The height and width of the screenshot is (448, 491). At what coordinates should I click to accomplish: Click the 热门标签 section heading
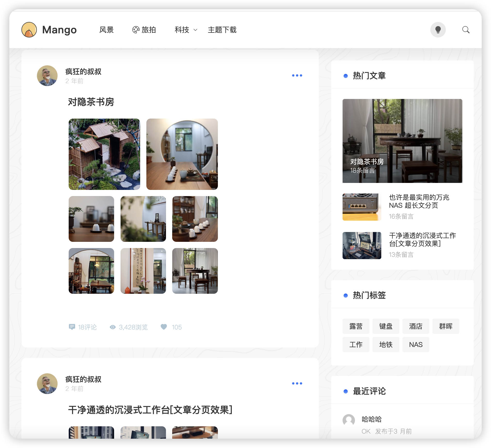click(369, 295)
